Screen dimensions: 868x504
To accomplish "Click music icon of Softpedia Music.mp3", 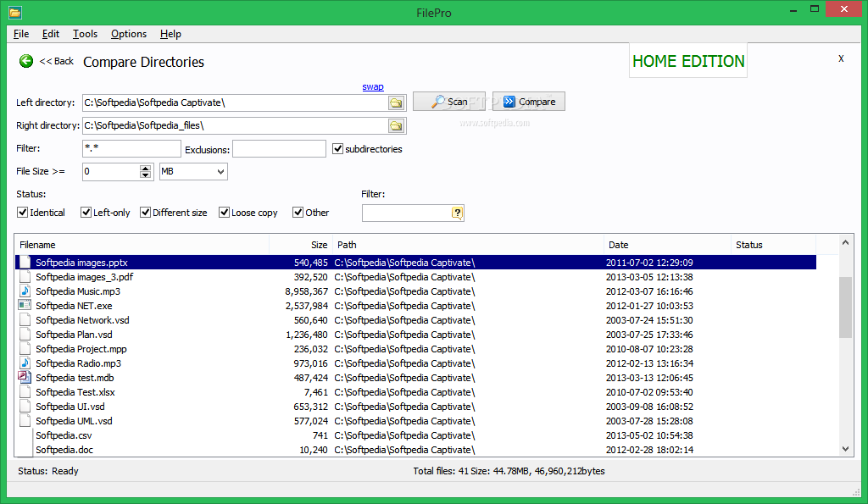I will click(25, 291).
